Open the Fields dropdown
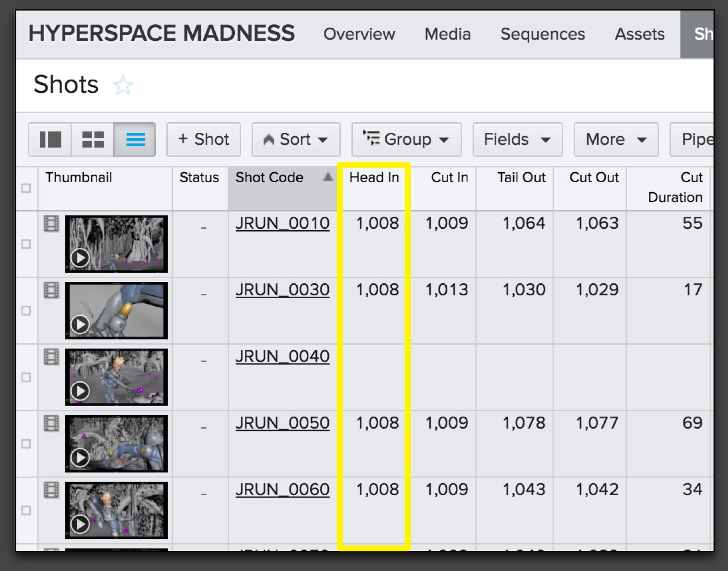Screen dimensions: 728x571 pos(517,140)
